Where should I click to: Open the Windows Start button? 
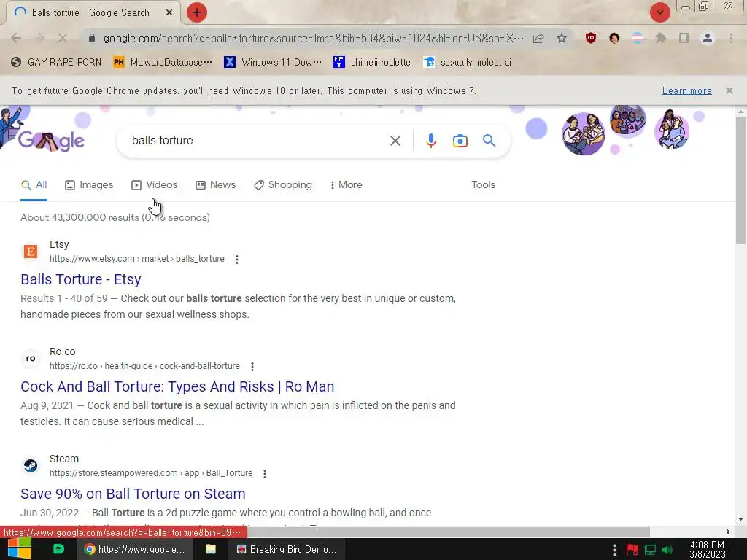[x=20, y=549]
